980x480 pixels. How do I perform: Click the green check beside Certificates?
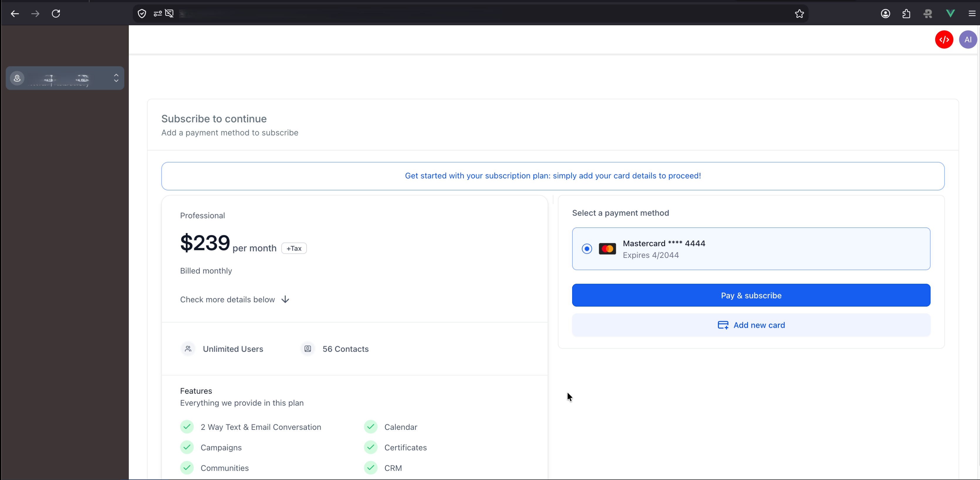(371, 447)
